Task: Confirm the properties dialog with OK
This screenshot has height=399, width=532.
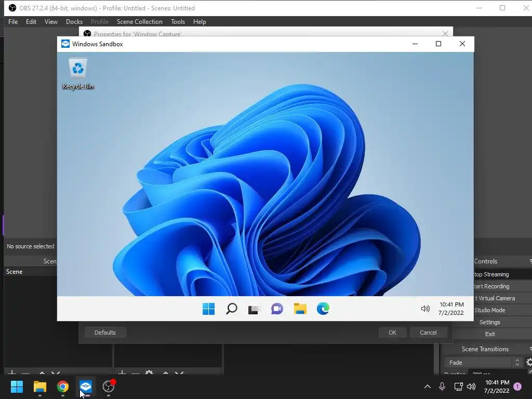Action: (x=393, y=332)
